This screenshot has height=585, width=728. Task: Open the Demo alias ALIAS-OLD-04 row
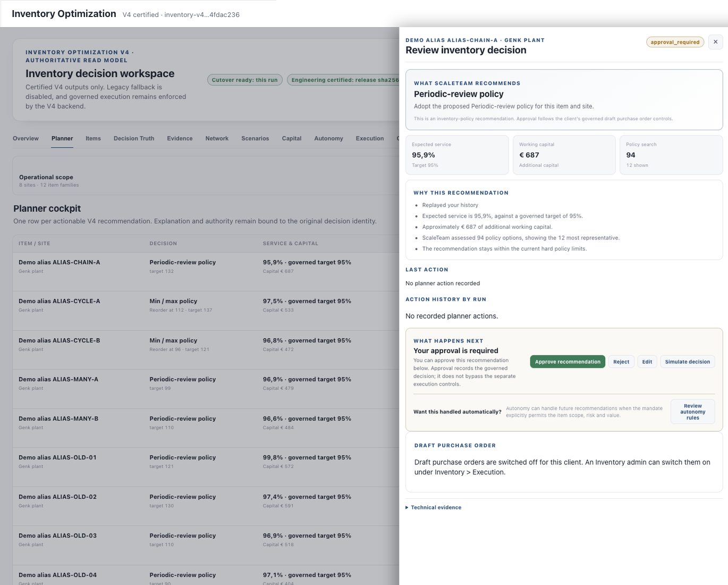click(x=206, y=575)
